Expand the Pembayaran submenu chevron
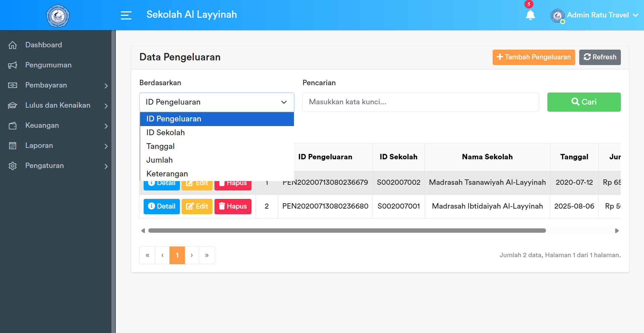 point(106,86)
